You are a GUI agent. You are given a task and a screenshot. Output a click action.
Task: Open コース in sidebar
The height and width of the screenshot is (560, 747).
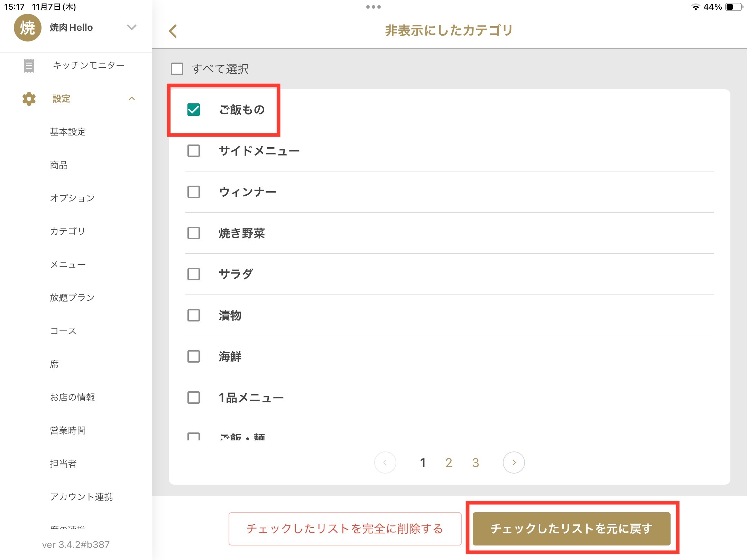pos(63,331)
